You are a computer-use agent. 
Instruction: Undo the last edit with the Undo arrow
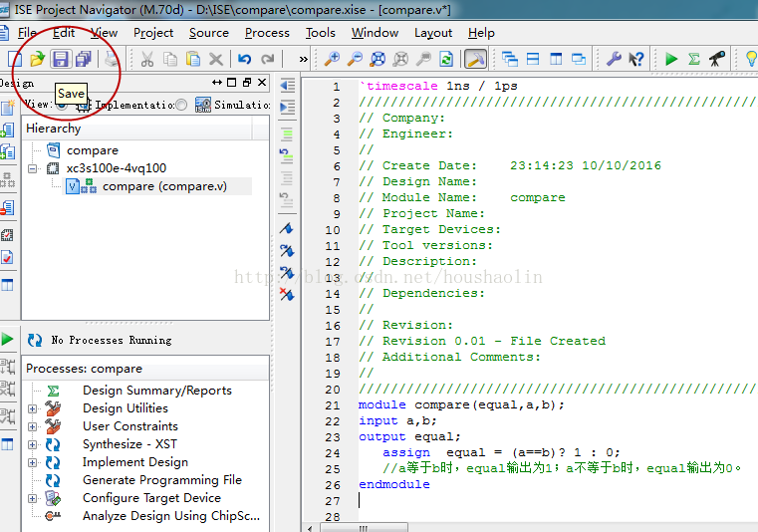(244, 59)
